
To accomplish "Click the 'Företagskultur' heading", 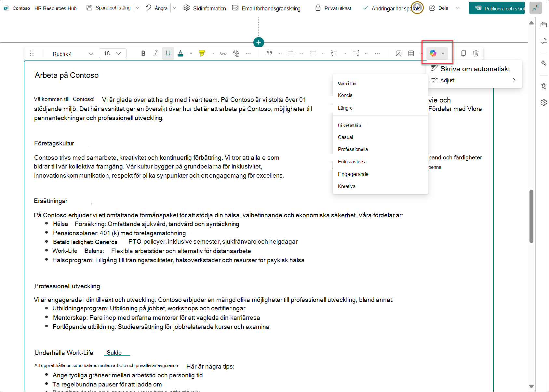I will coord(54,143).
